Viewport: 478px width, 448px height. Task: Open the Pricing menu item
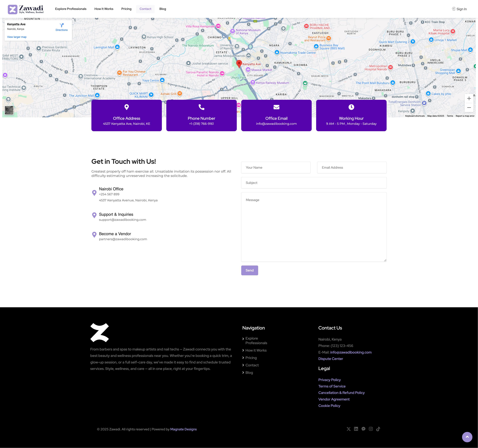[x=126, y=9]
